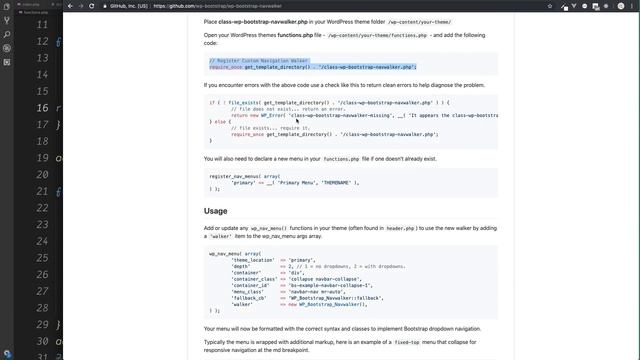Open the Chrome three-dot menu
The height and width of the screenshot is (360, 640).
[632, 6]
